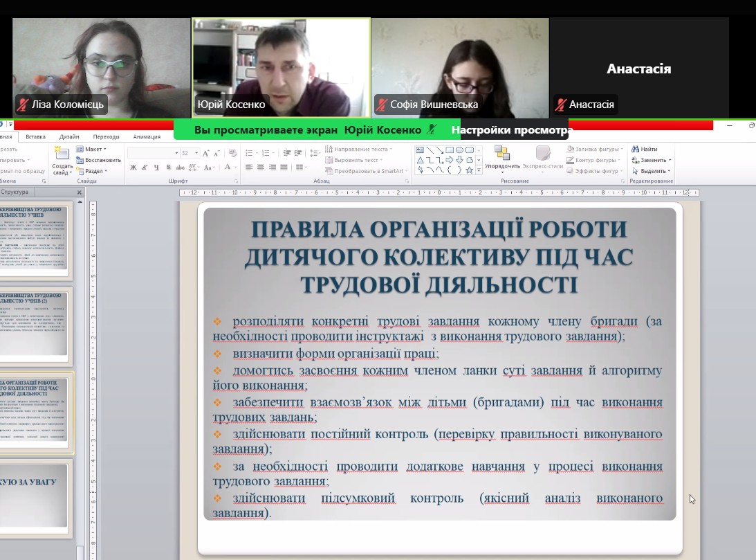Click the Восстановить (Reset) slide button

(x=98, y=160)
